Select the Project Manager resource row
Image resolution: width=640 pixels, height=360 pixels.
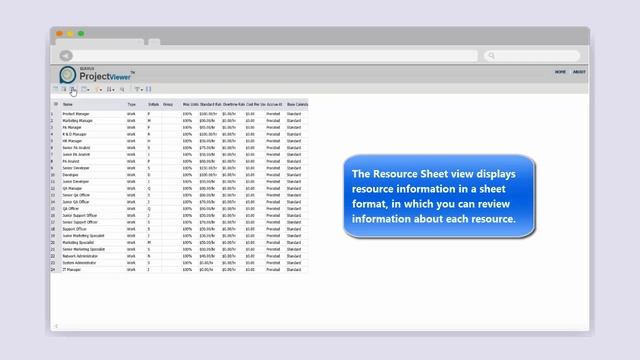coord(180,114)
